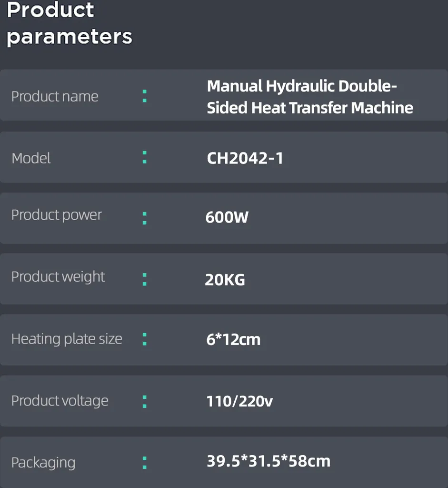Screen dimensions: 448x488
Task: Click the colon icon beside Heating plate size
Action: [145, 339]
